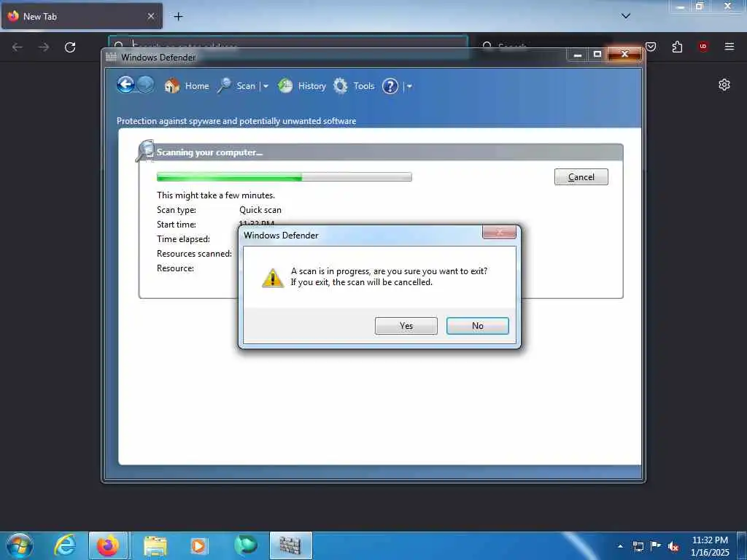Open Action Center flag icon
747x560 pixels.
coord(656,545)
